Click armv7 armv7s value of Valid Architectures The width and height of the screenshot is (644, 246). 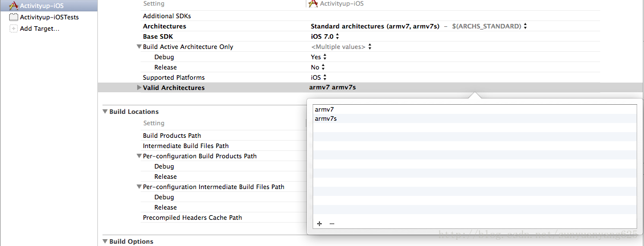[x=333, y=88]
